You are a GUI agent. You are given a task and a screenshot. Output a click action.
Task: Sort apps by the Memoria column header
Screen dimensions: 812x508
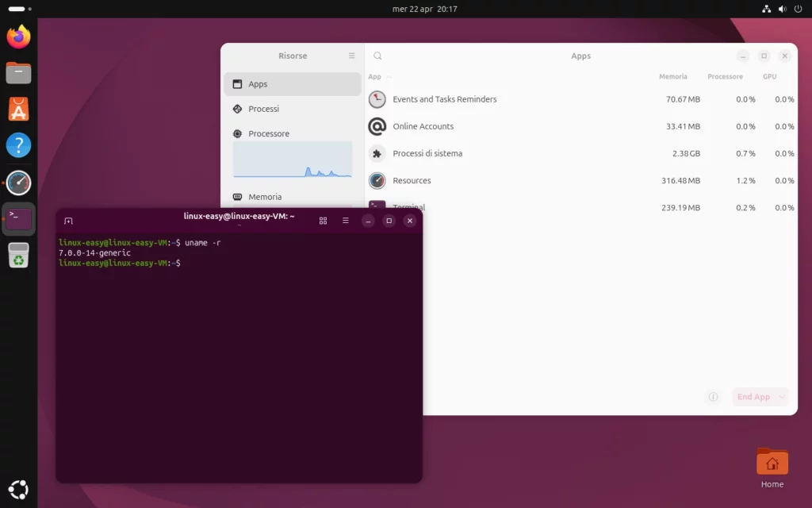coord(673,76)
